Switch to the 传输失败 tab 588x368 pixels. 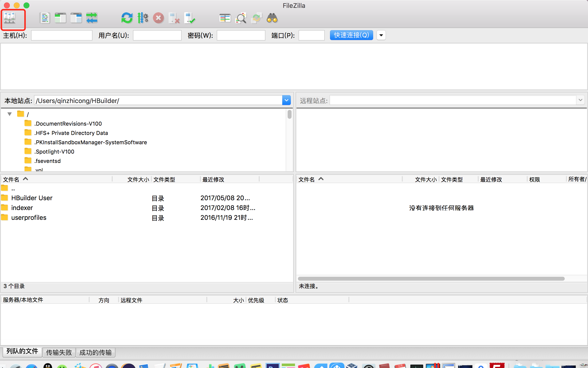[x=59, y=352]
